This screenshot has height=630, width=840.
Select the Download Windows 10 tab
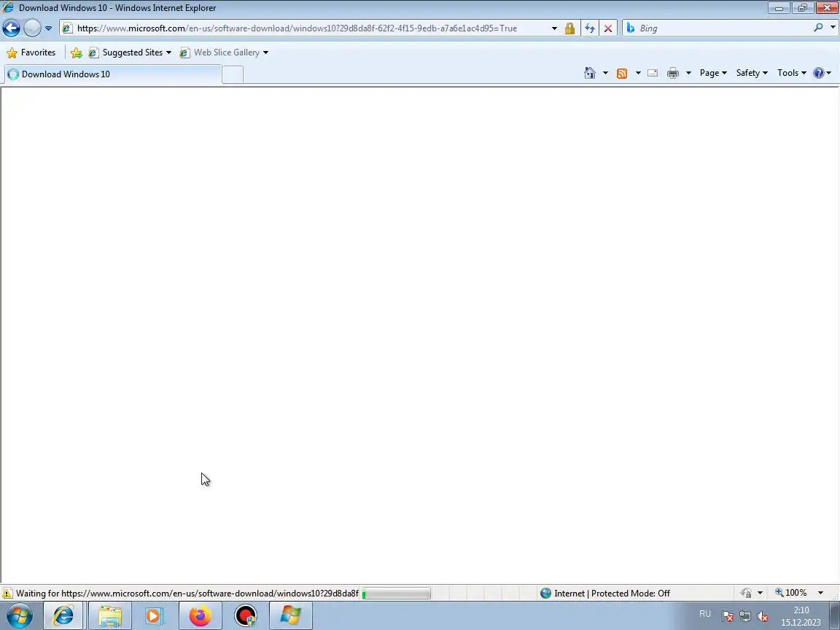point(113,74)
